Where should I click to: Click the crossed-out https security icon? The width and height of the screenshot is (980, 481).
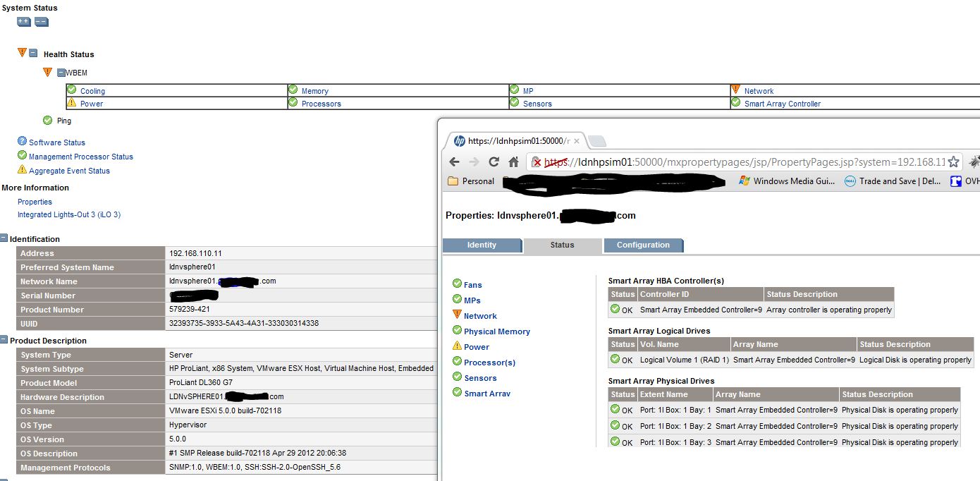point(537,162)
